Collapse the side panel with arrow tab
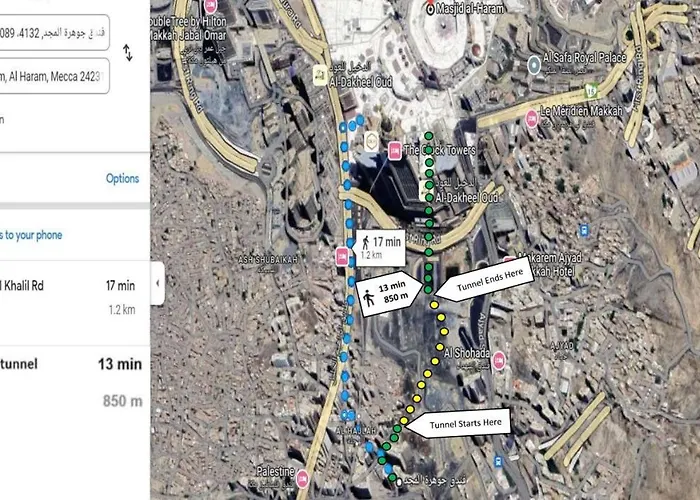The height and width of the screenshot is (500, 700). [x=158, y=283]
